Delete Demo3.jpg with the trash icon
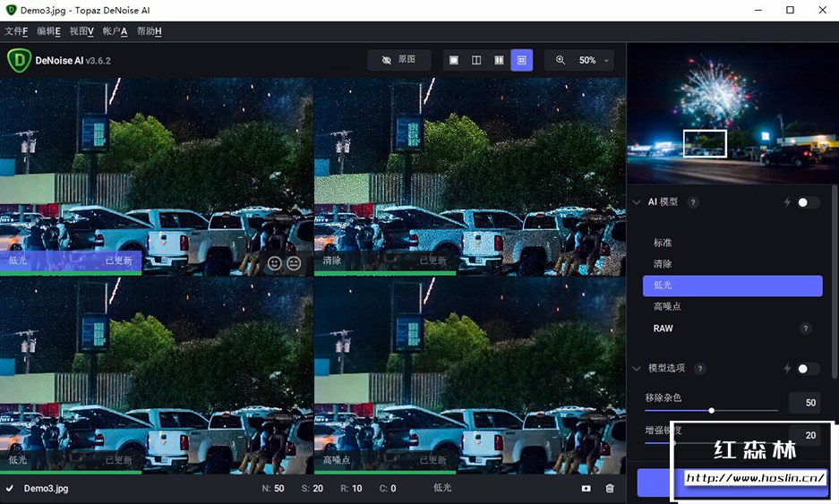 coord(610,489)
